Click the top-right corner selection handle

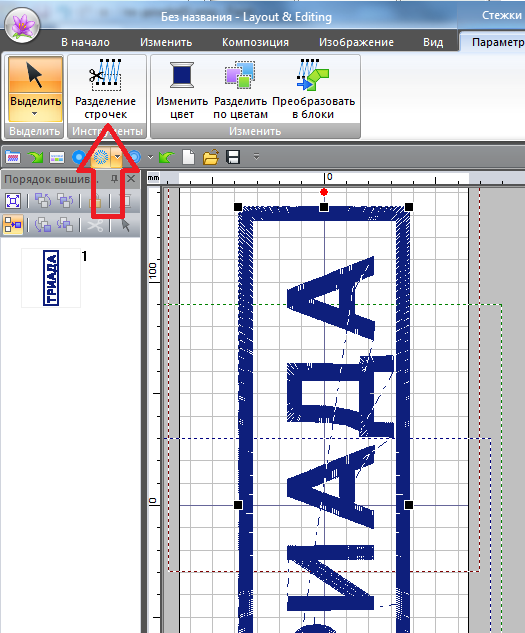[x=409, y=207]
